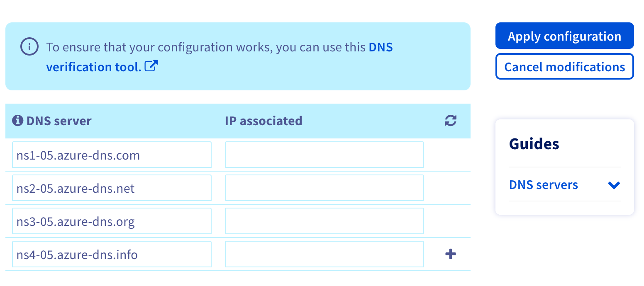Select the ns4-05.azure-dns.info server field

pyautogui.click(x=112, y=254)
